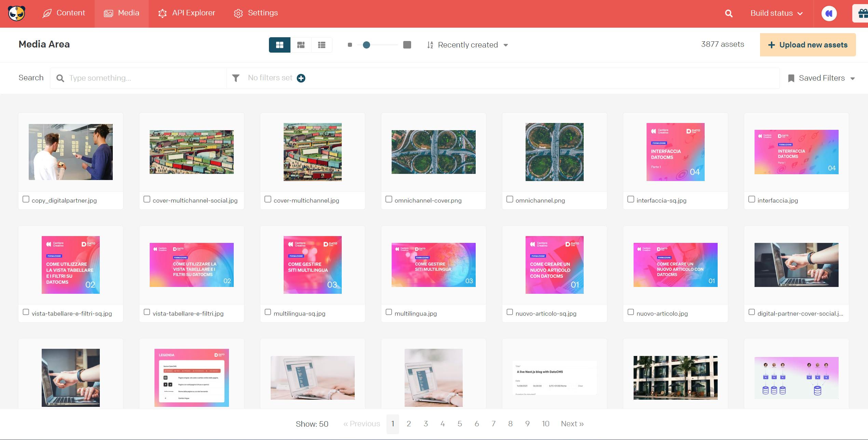Open the nuovo-articolo.jpg thumbnail
868x440 pixels.
[x=676, y=265]
